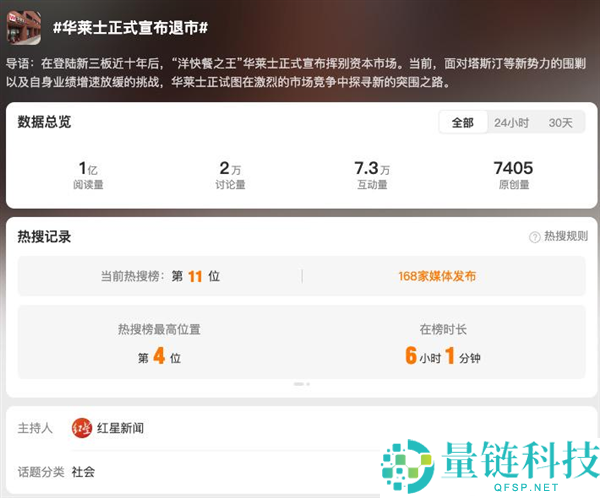Click the 1亿 阅读量 statistic
The width and height of the screenshot is (600, 498).
(x=88, y=175)
